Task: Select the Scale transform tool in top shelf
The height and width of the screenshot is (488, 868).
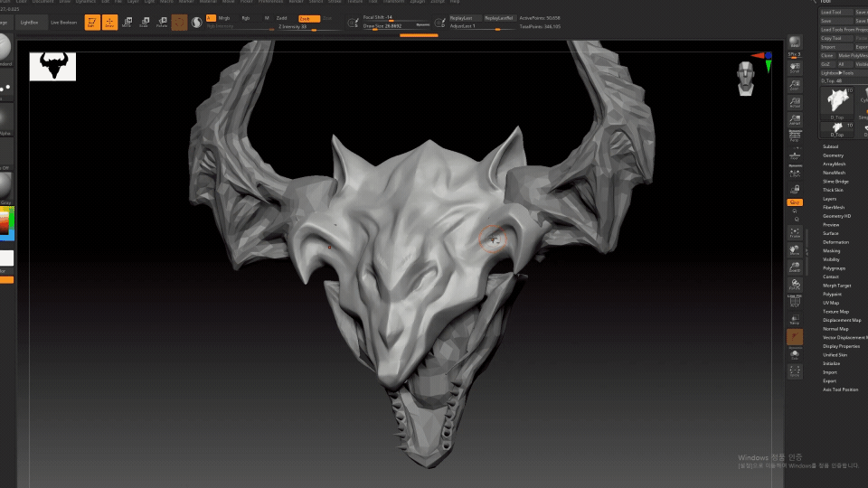Action: coord(144,23)
